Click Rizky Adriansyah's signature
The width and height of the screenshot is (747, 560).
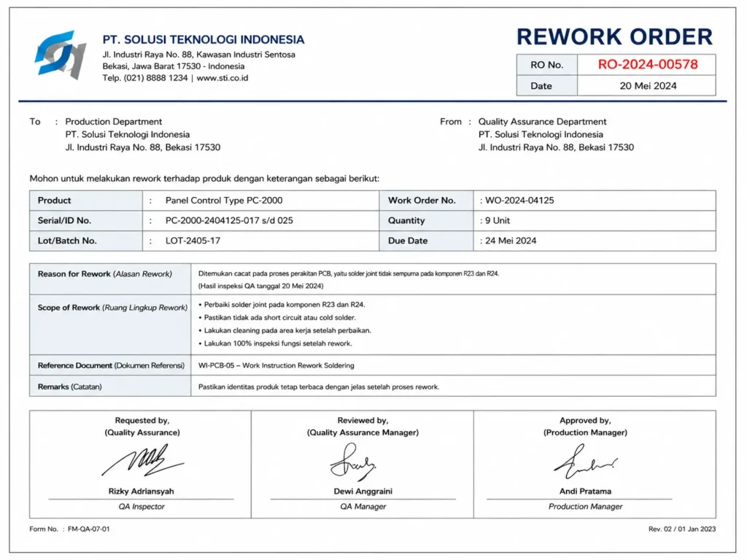coord(142,461)
